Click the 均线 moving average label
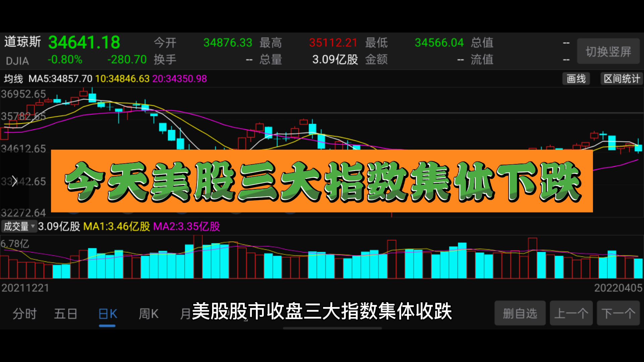 tap(13, 79)
